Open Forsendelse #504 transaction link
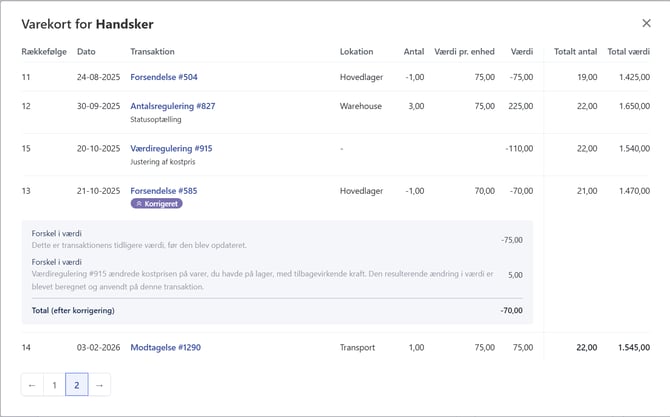The width and height of the screenshot is (670, 417). (164, 77)
